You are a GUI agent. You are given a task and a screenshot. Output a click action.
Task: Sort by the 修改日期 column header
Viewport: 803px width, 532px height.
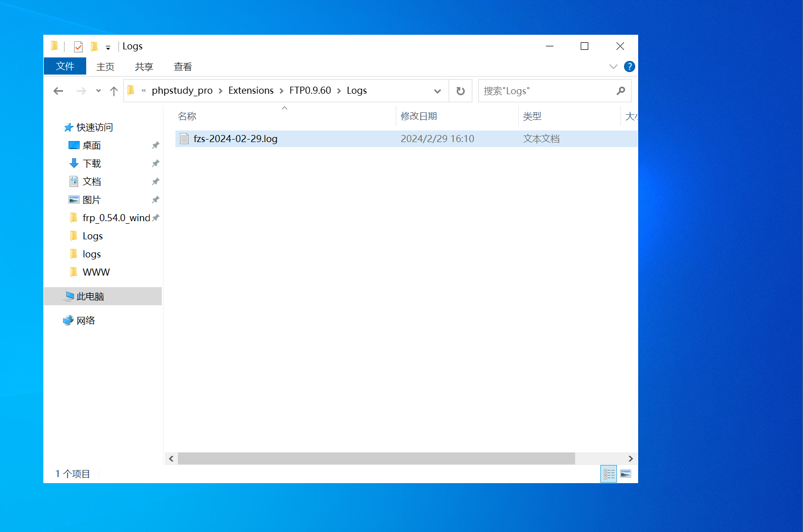457,116
